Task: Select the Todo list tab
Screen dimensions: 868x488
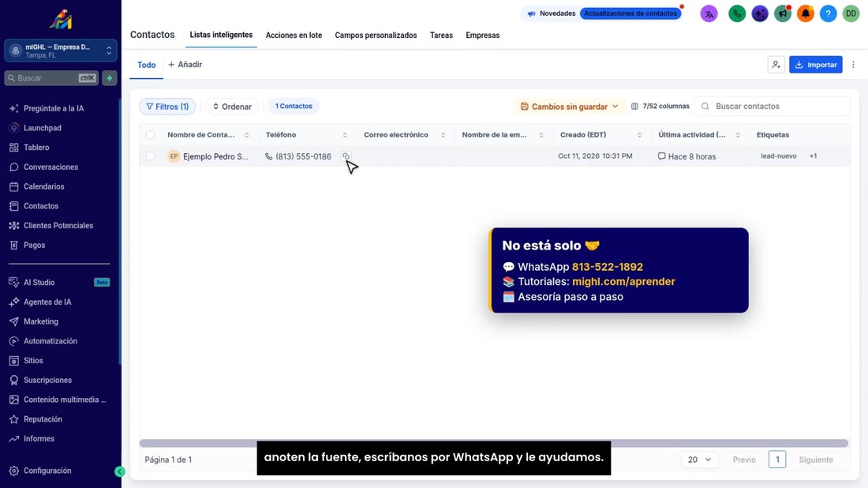Action: click(x=146, y=65)
